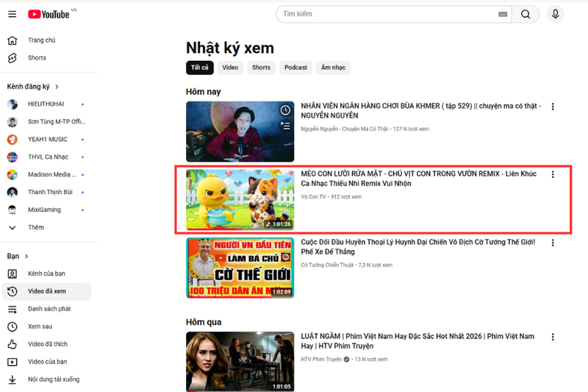Viewport: 588px width, 392px height.
Task: Open Kênh của bạn
Action: pyautogui.click(x=47, y=274)
